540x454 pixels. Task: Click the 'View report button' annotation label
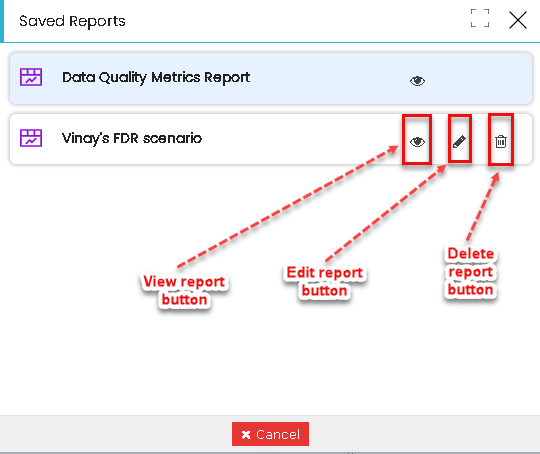click(184, 290)
